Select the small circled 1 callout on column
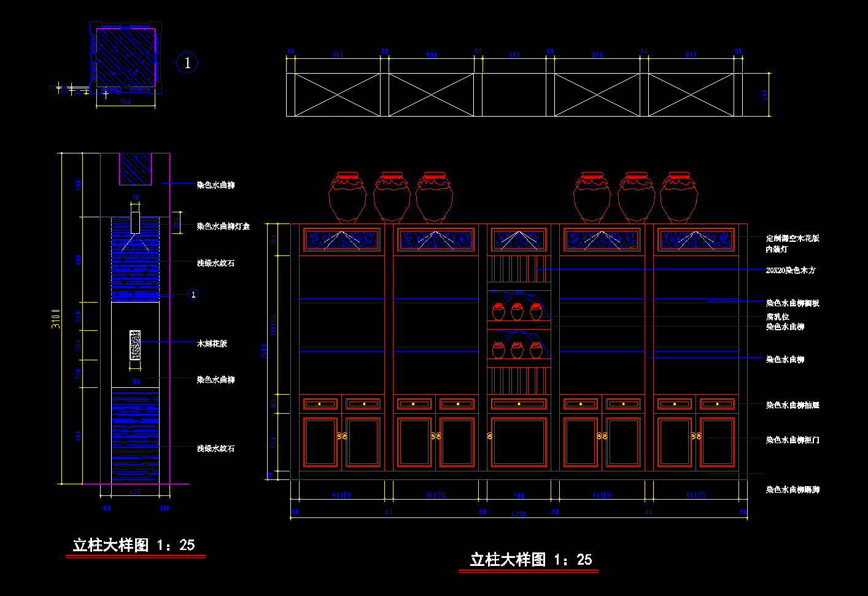Viewport: 868px width, 596px height. tap(193, 295)
